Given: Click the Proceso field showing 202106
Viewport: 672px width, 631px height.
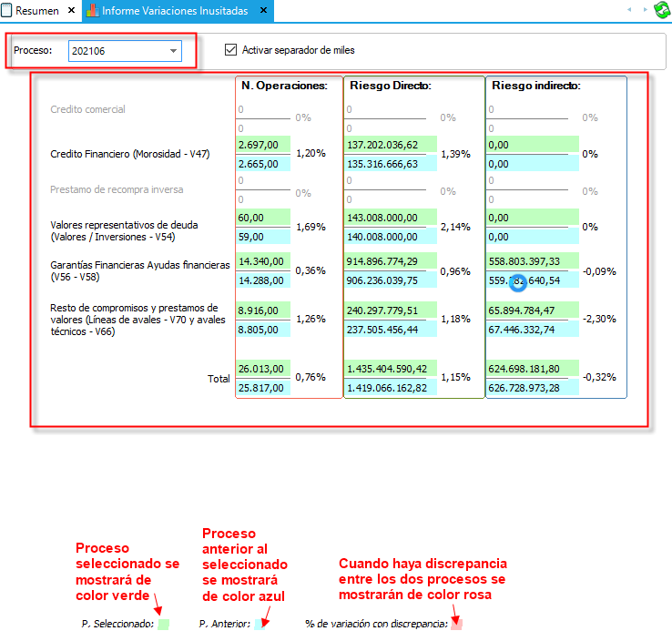Looking at the screenshot, I should [125, 51].
